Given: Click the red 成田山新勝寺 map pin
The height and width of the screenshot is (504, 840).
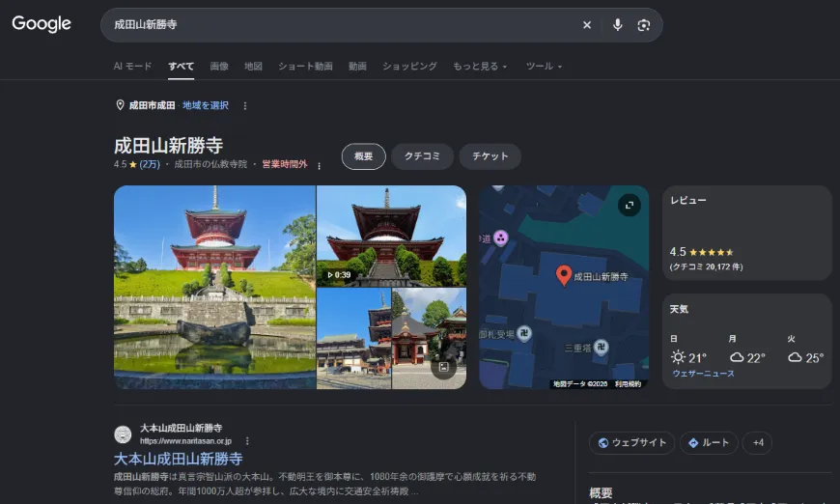Looking at the screenshot, I should [x=563, y=275].
